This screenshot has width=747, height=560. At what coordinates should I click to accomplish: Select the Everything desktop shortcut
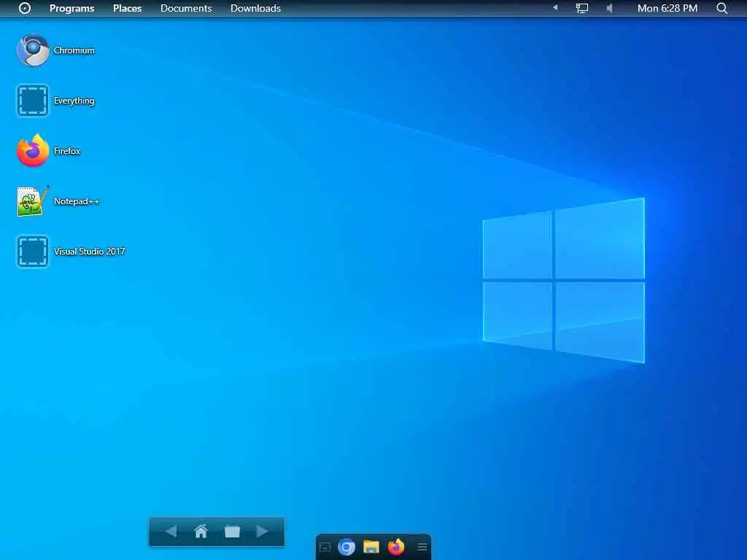(55, 101)
